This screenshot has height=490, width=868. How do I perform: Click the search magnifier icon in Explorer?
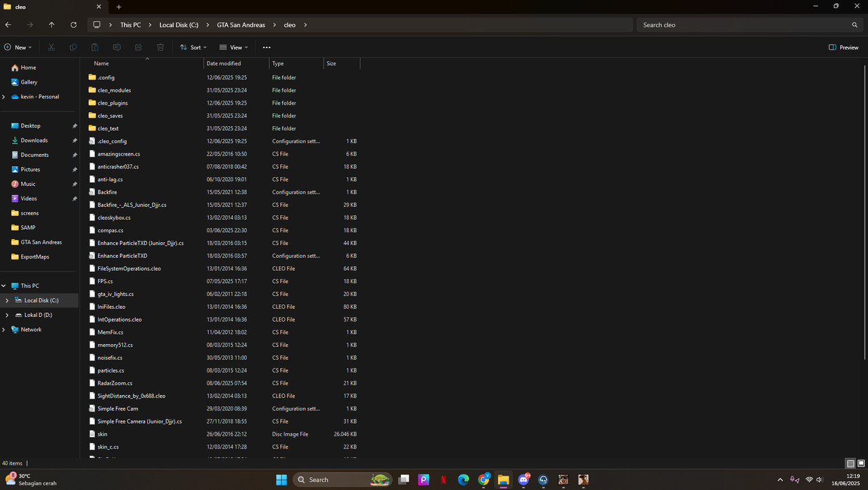pos(854,24)
